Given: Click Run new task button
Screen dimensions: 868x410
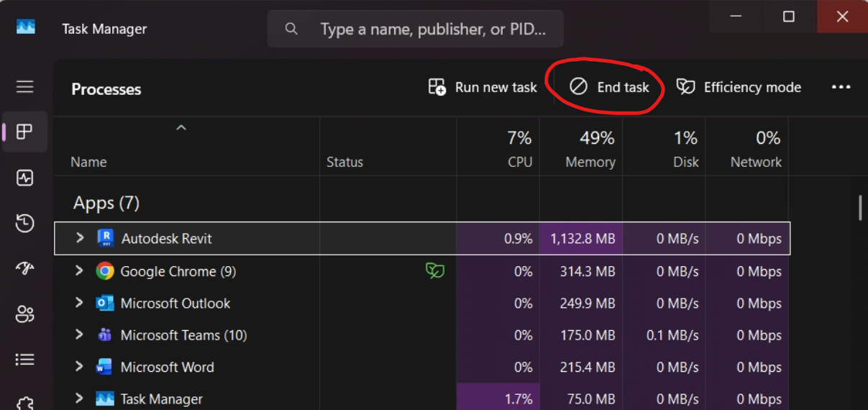Looking at the screenshot, I should pos(483,87).
